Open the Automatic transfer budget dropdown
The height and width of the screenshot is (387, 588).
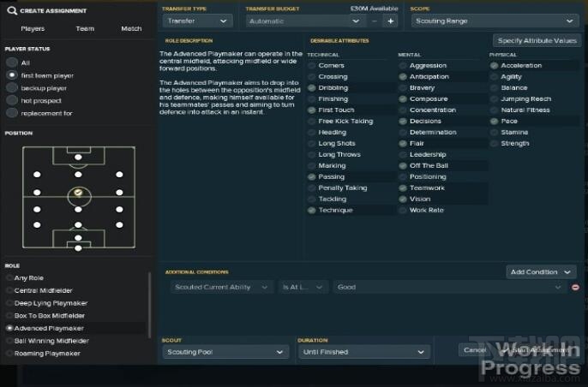306,21
